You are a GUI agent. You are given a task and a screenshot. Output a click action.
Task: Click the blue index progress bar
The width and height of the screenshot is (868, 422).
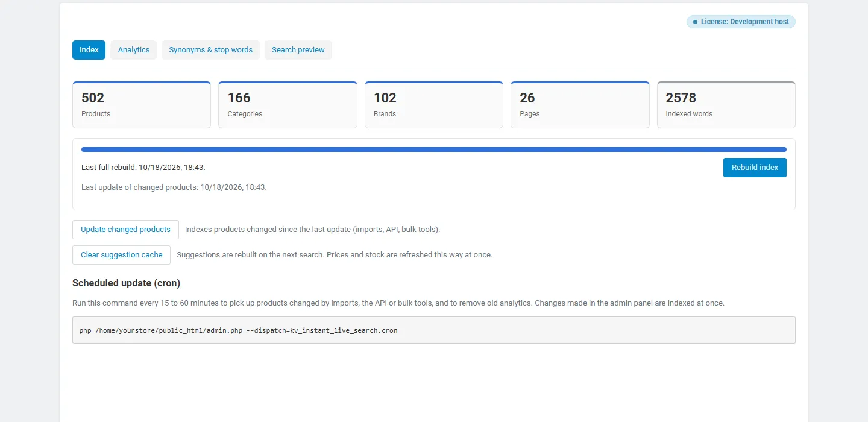click(x=434, y=150)
